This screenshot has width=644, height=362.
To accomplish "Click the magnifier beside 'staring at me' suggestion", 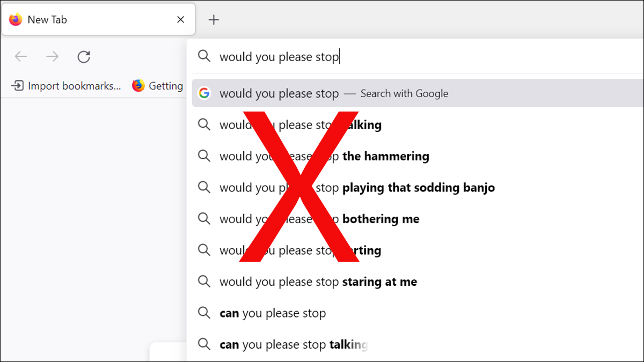I will click(x=204, y=281).
